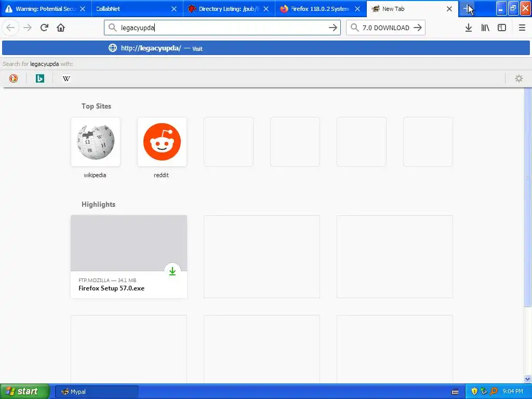Viewport: 532px width, 399px height.
Task: Click the go arrow in the address bar
Action: [x=333, y=28]
